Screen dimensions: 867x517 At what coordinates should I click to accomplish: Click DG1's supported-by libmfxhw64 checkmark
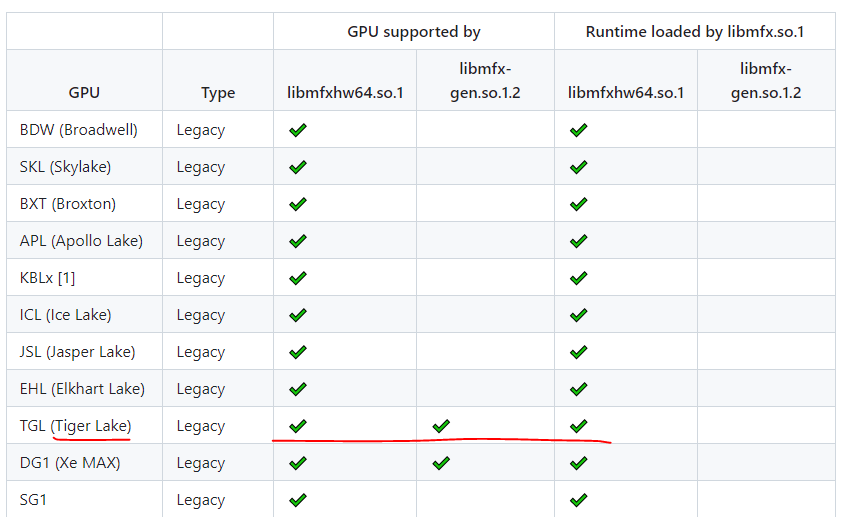pyautogui.click(x=297, y=463)
